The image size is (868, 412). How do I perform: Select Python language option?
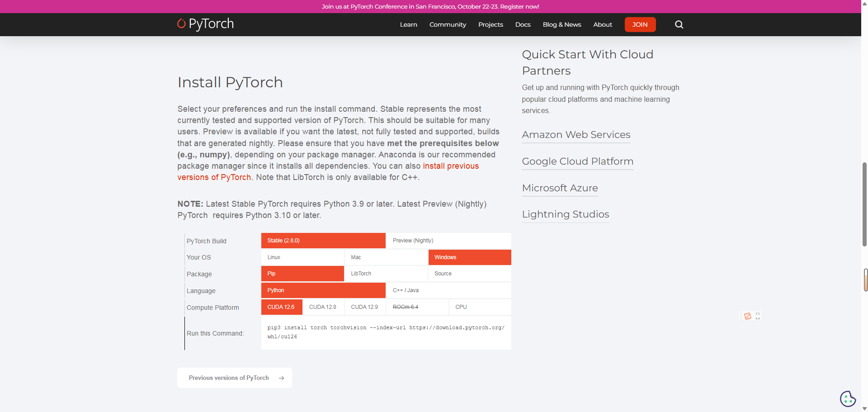coord(323,290)
